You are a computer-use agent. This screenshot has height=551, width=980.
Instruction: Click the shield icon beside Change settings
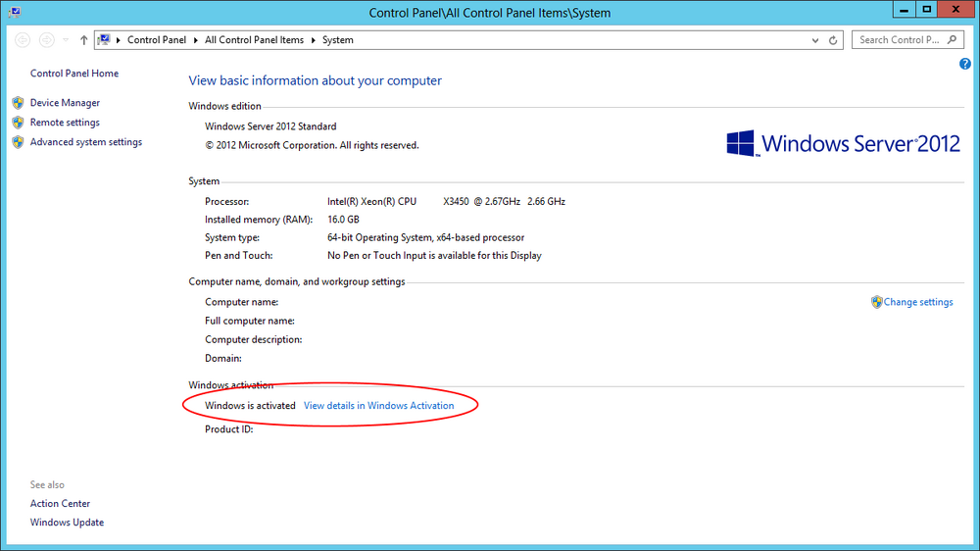pyautogui.click(x=876, y=302)
